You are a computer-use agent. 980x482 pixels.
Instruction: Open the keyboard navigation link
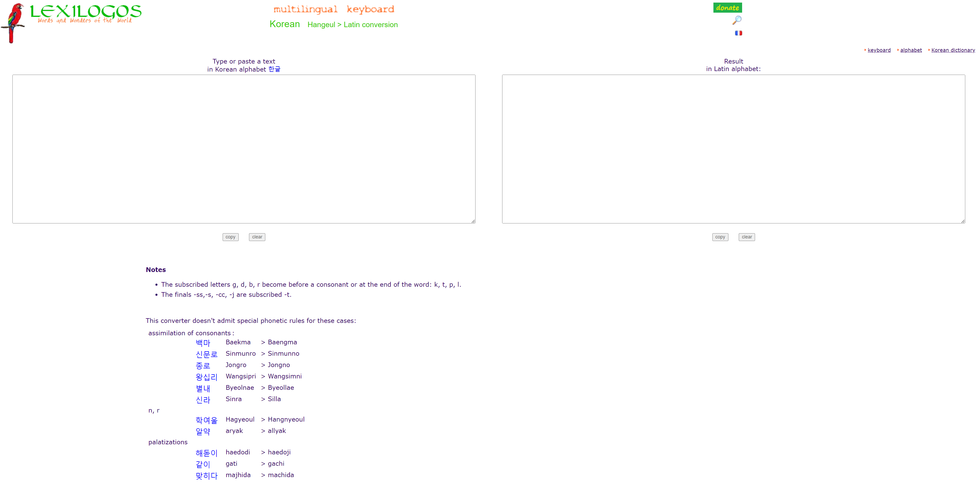pos(879,50)
